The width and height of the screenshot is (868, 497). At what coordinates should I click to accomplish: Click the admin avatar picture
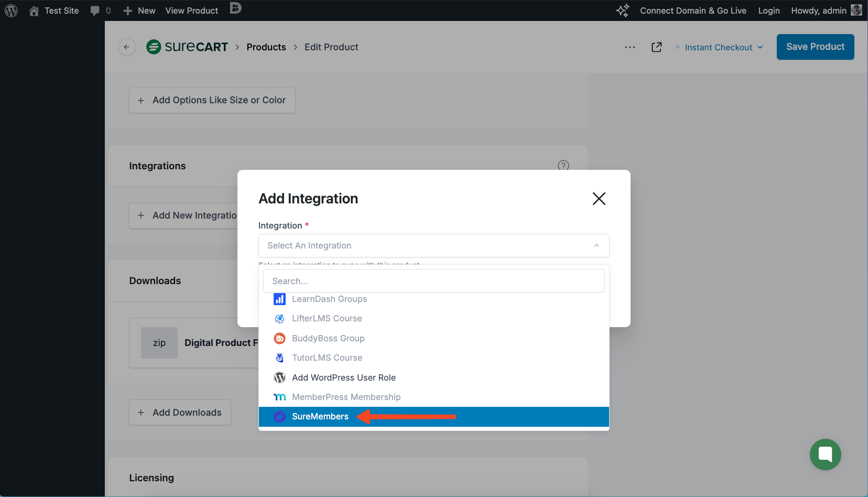tap(856, 10)
